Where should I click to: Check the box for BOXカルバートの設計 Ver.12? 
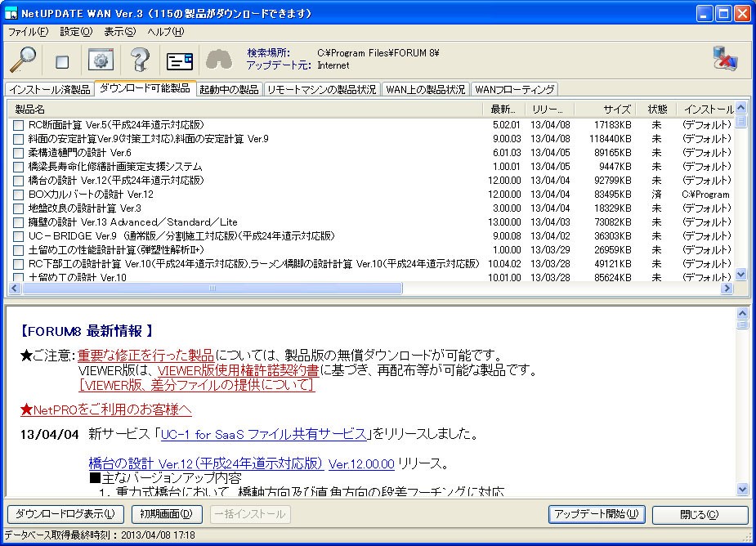click(18, 195)
